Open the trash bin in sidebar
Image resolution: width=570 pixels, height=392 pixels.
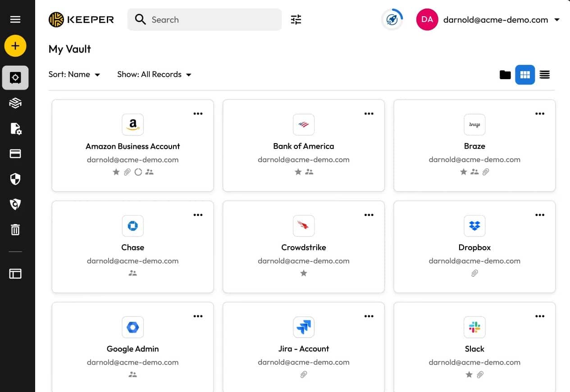click(x=15, y=230)
